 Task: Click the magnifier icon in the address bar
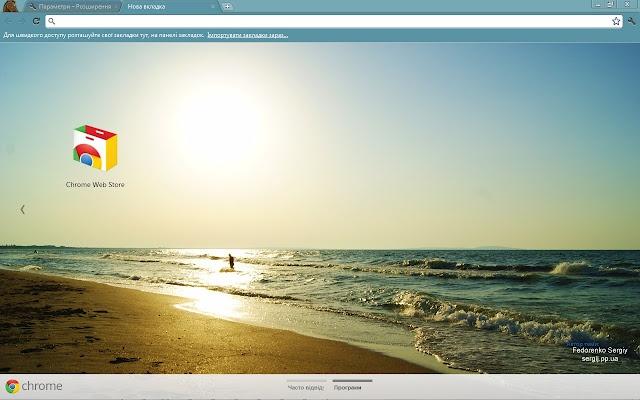(x=52, y=21)
